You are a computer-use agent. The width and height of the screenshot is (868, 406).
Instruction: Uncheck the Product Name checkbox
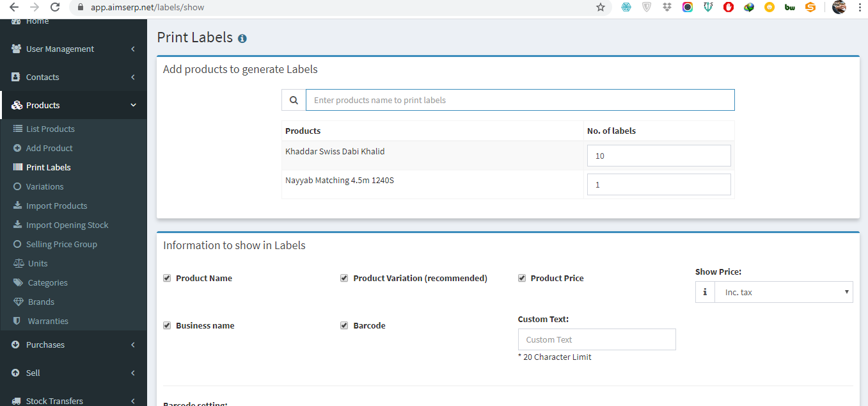[167, 278]
